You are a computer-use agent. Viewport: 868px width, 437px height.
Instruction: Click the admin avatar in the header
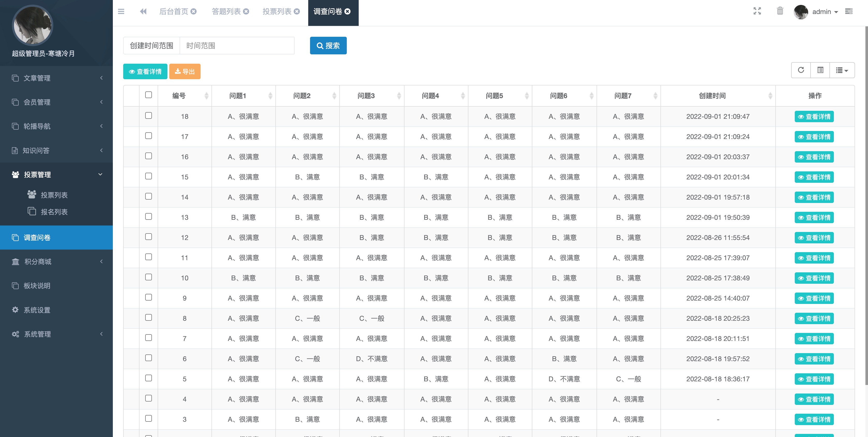(801, 12)
